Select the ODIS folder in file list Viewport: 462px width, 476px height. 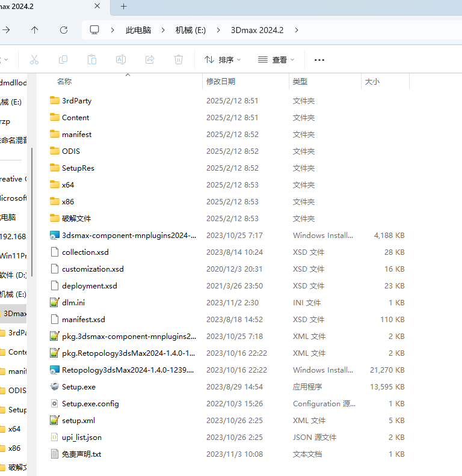tap(65, 151)
